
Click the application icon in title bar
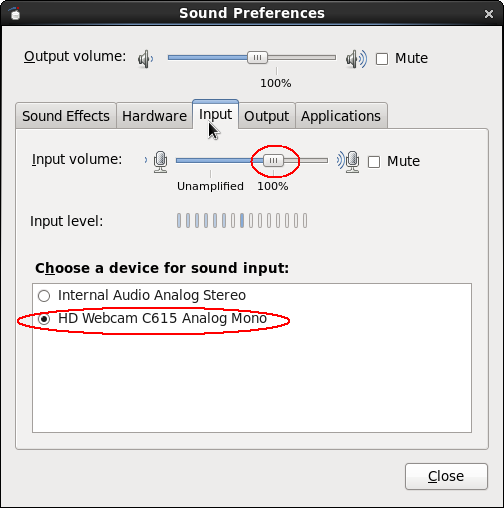[x=15, y=13]
